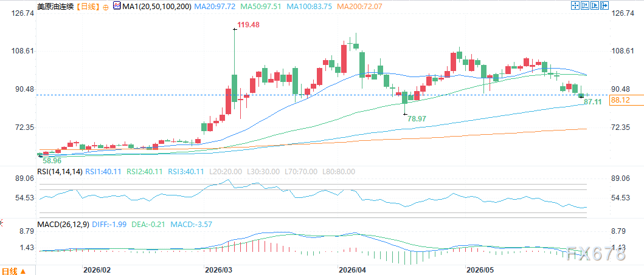Viewport: 644px width, 275px height.
Task: Click the L20:20.00 level label
Action: pos(226,171)
